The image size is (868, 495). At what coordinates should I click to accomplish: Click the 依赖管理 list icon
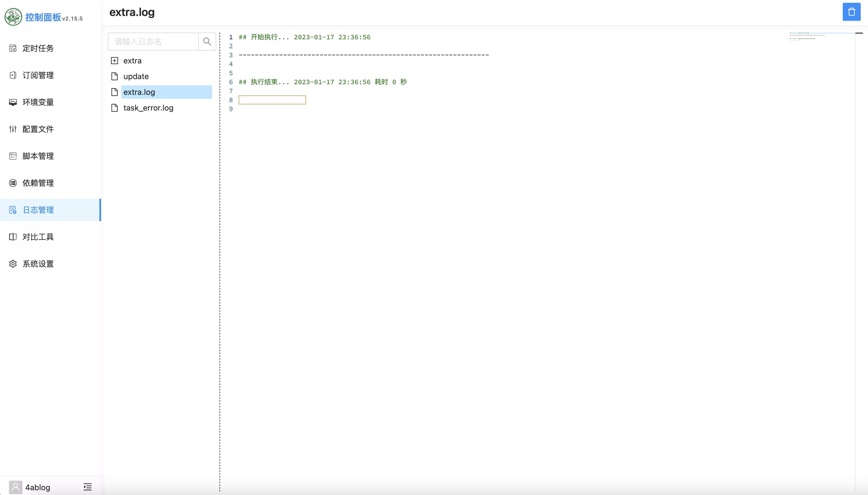[x=13, y=183]
